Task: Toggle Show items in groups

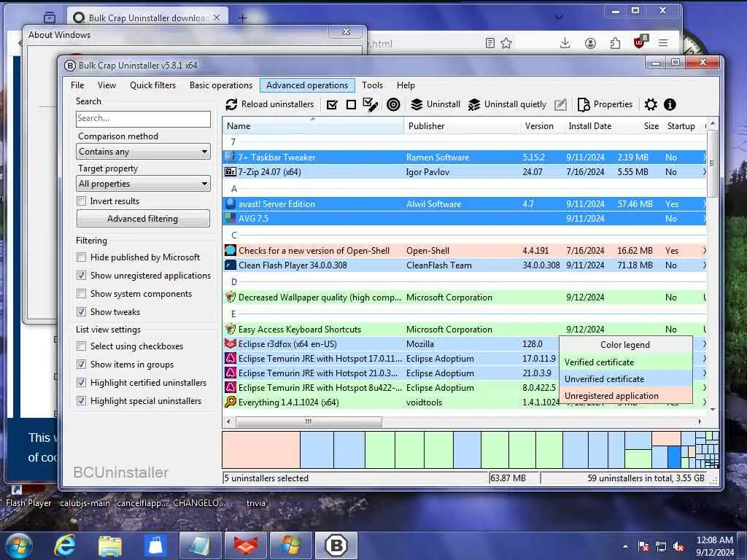Action: pos(82,365)
